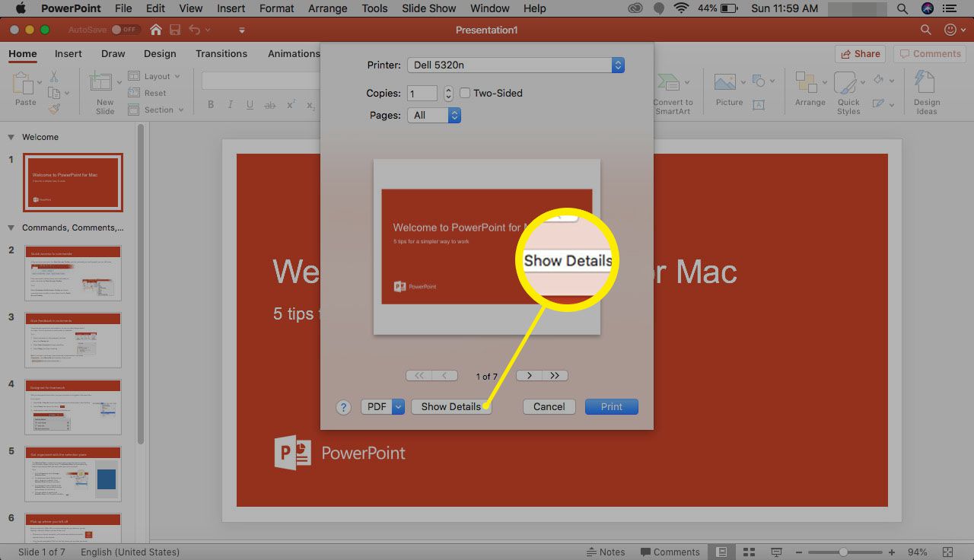Toggle Bold formatting
This screenshot has height=560, width=974.
click(211, 105)
